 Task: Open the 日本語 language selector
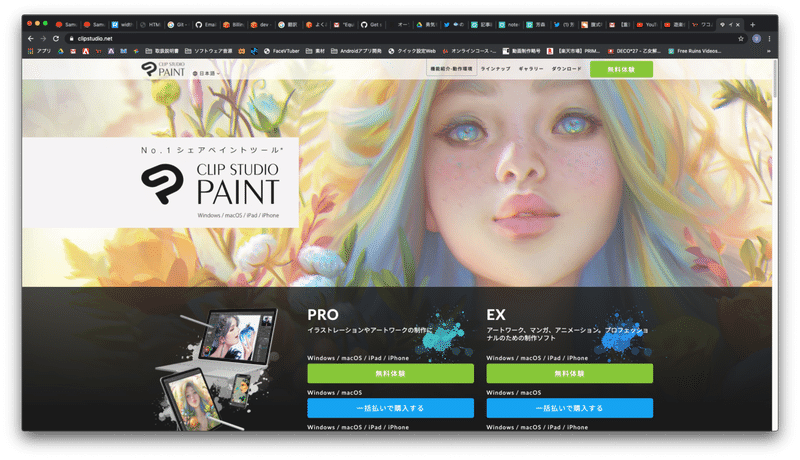pos(206,73)
